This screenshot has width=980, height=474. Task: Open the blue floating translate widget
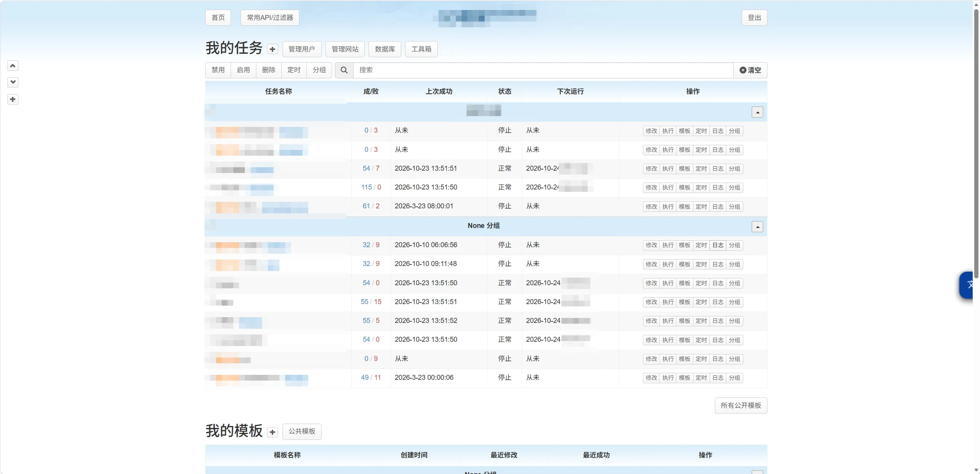[x=966, y=285]
